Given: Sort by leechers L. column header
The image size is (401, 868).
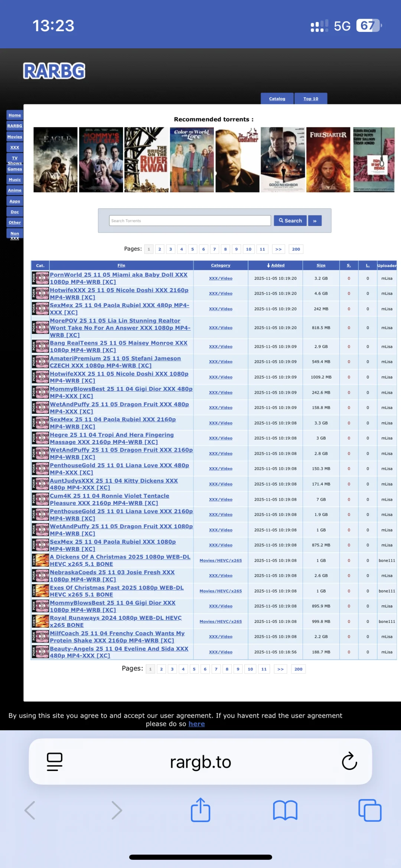Looking at the screenshot, I should tap(368, 265).
